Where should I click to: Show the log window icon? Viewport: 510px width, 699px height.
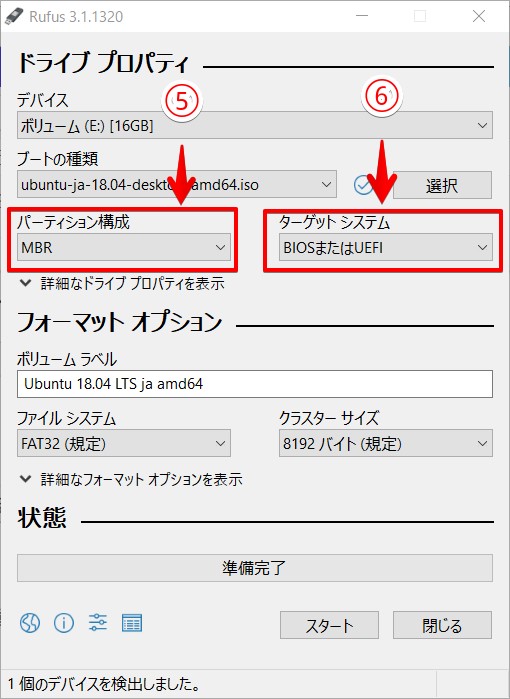132,623
